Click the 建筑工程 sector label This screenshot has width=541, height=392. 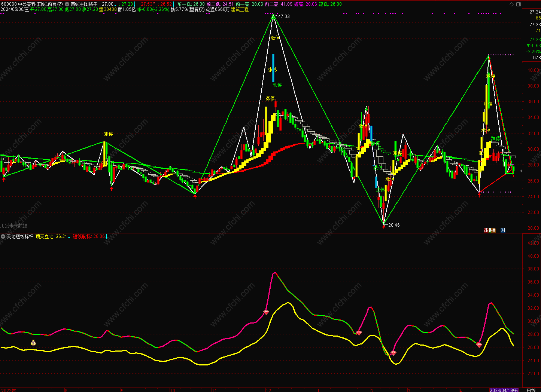240,9
